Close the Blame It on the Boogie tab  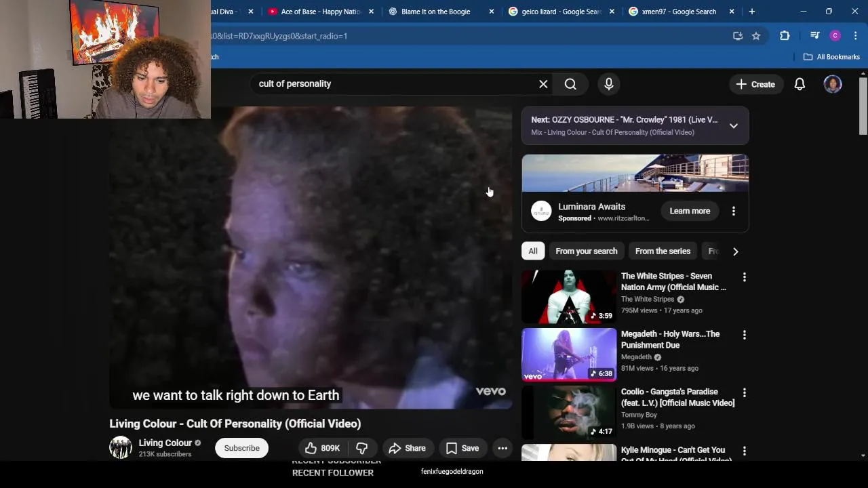[x=492, y=12]
